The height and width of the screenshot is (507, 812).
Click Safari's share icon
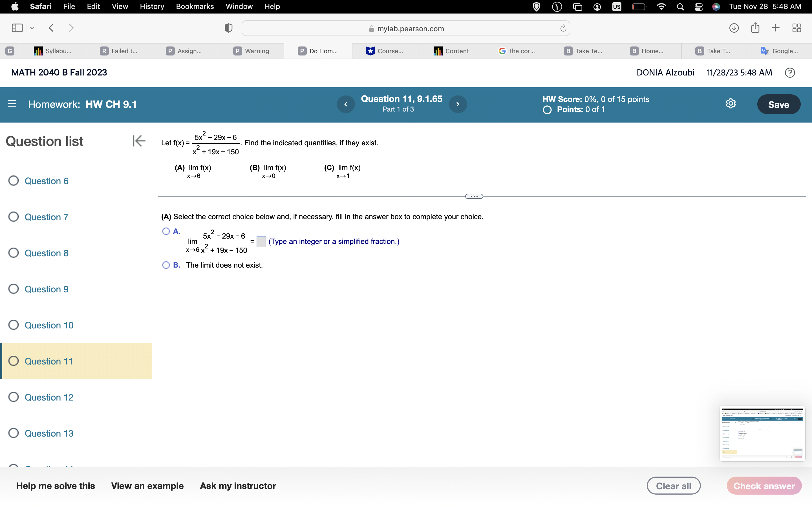coord(755,28)
